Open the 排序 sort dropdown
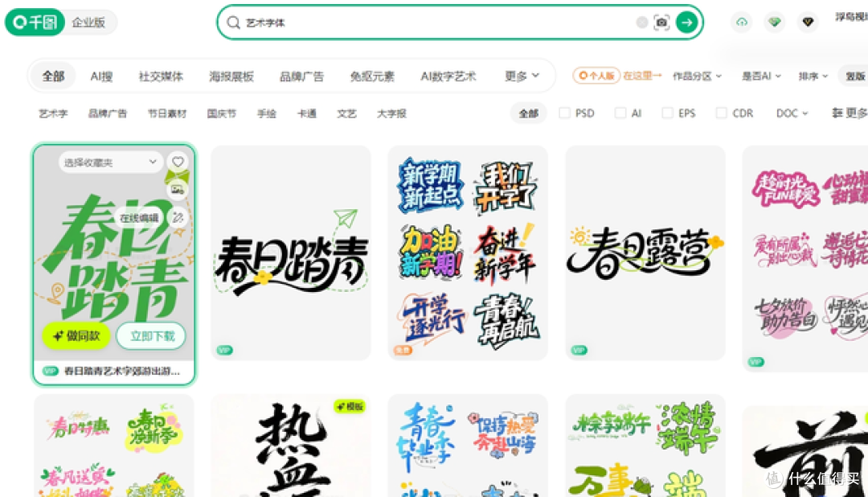 point(813,76)
